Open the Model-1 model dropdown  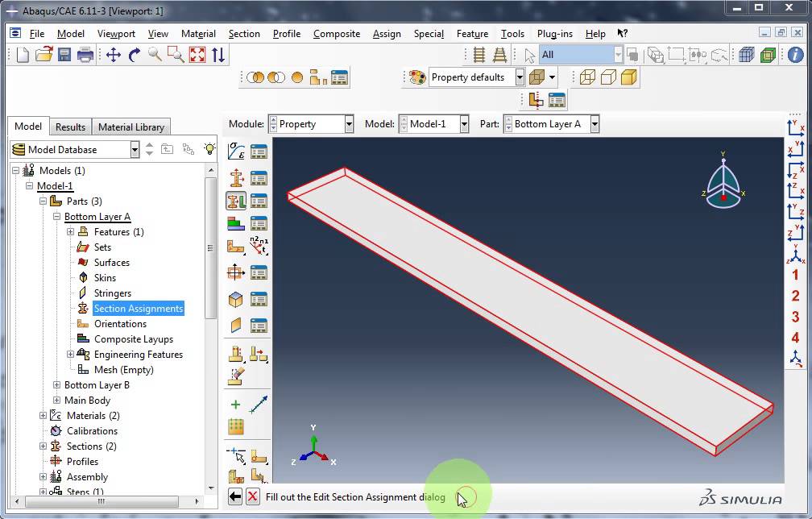[x=464, y=124]
